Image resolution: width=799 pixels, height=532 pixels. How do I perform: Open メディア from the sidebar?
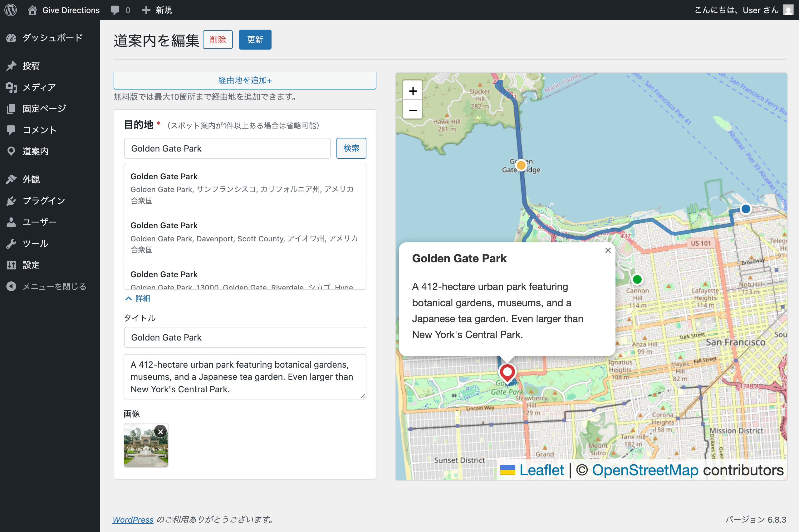pyautogui.click(x=38, y=87)
